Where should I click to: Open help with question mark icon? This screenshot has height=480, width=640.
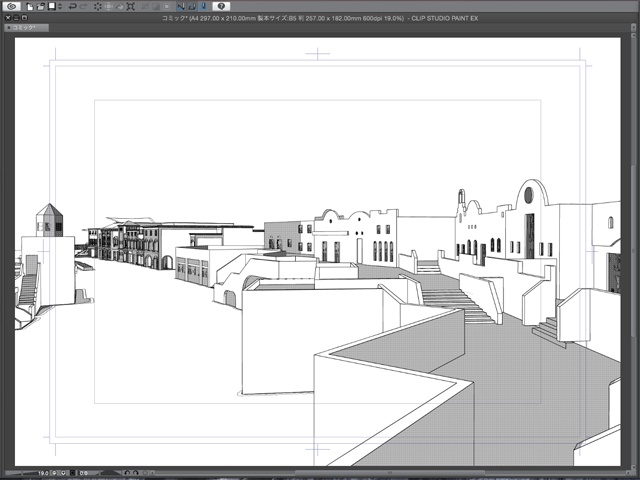point(221,6)
